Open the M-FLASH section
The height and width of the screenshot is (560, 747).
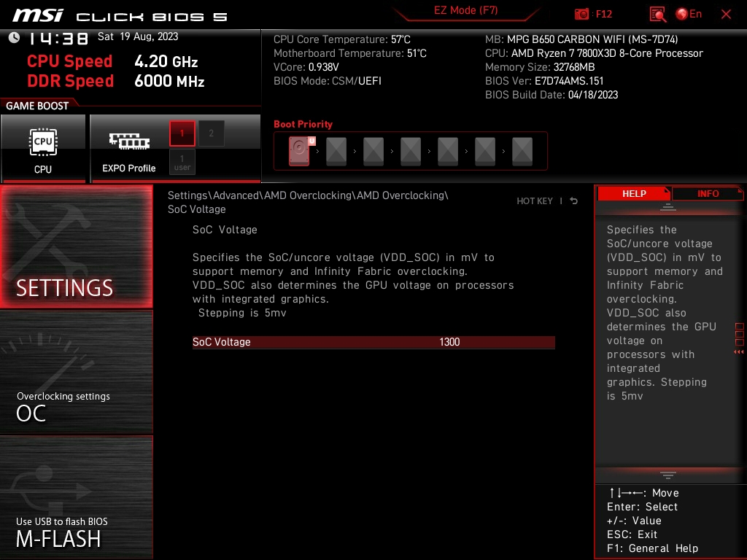[76, 497]
